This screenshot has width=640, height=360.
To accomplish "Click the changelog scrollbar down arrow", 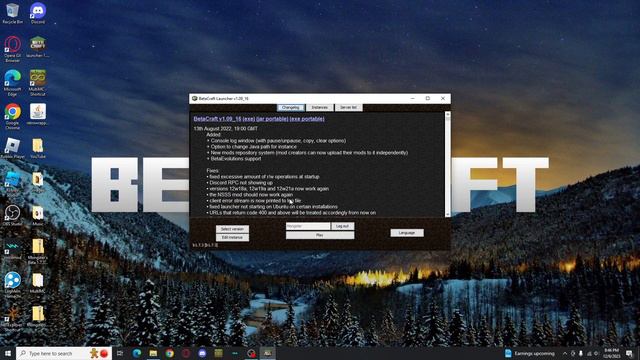I will [x=448, y=214].
